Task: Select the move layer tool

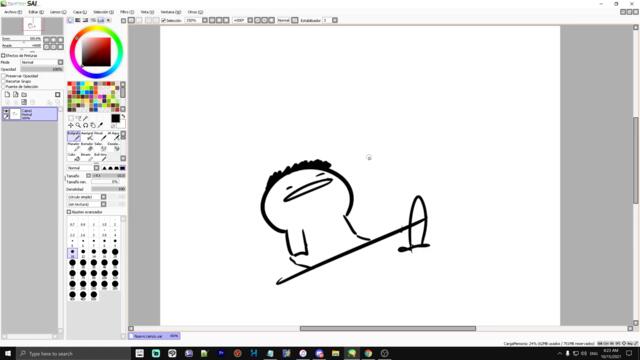Action: 71,125
